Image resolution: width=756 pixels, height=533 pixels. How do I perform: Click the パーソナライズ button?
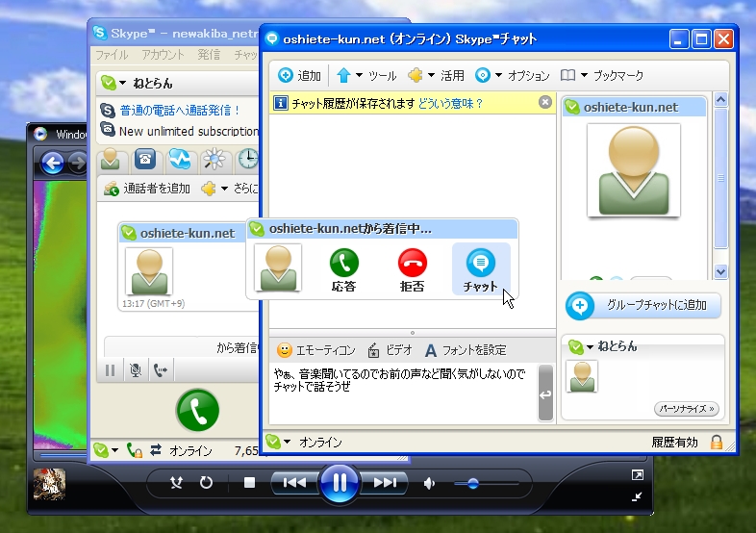click(x=687, y=409)
